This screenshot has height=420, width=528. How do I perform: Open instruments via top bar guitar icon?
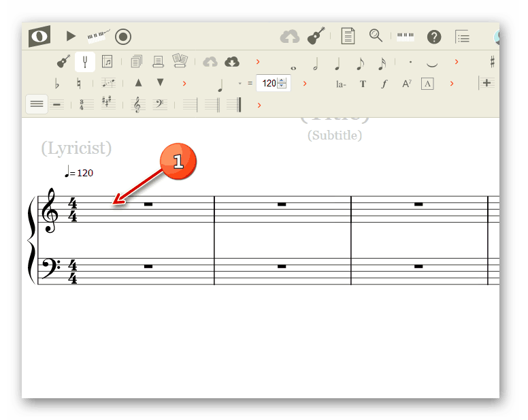click(316, 35)
